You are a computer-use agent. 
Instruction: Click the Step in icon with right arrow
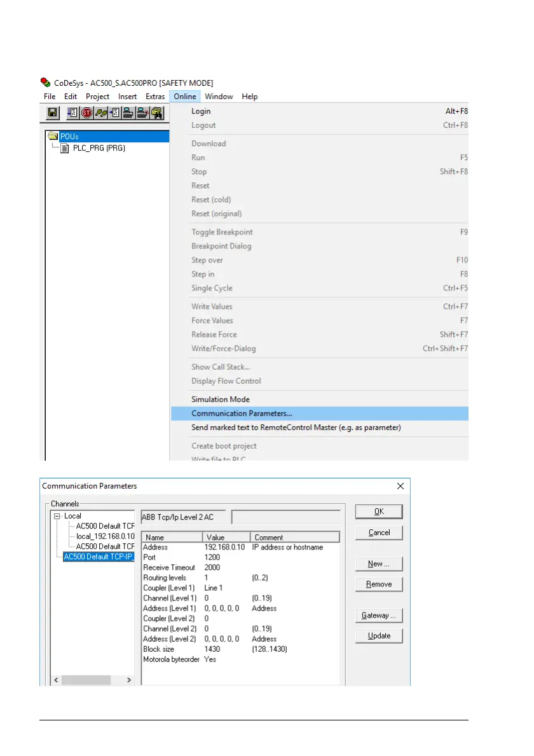114,113
